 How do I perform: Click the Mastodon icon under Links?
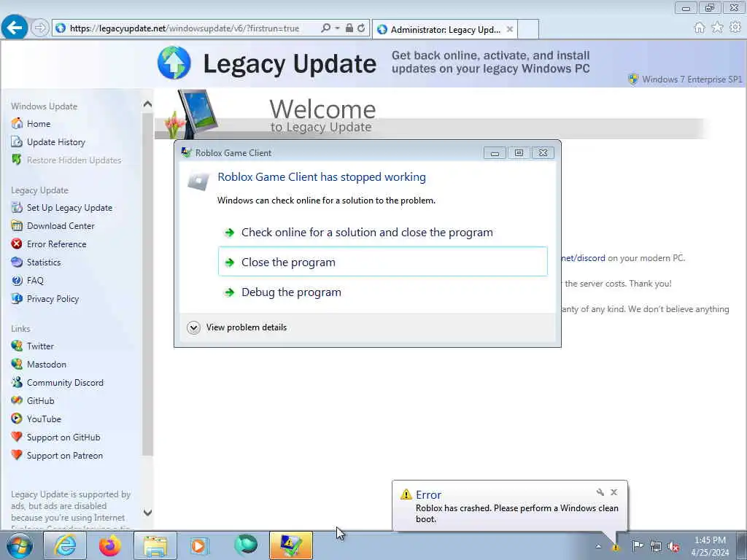click(17, 364)
